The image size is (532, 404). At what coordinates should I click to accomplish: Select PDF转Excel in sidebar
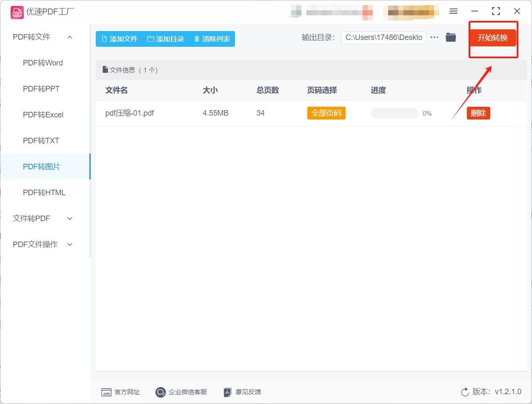43,115
